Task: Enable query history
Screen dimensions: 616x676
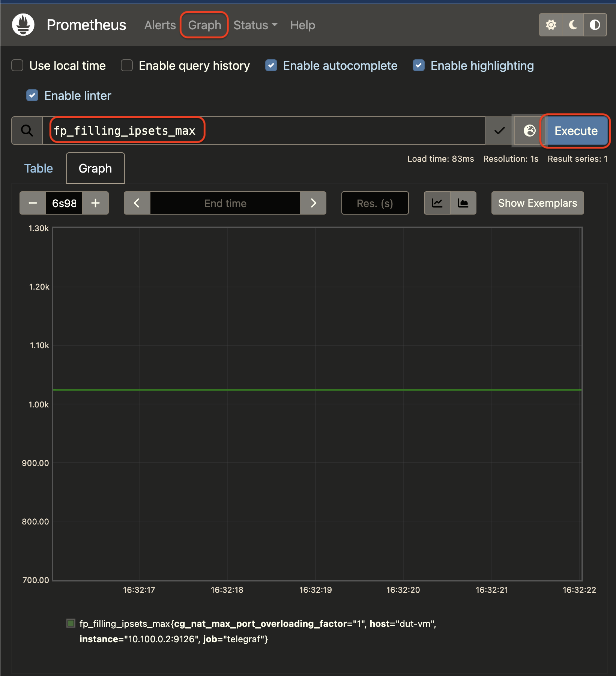Action: (x=126, y=65)
